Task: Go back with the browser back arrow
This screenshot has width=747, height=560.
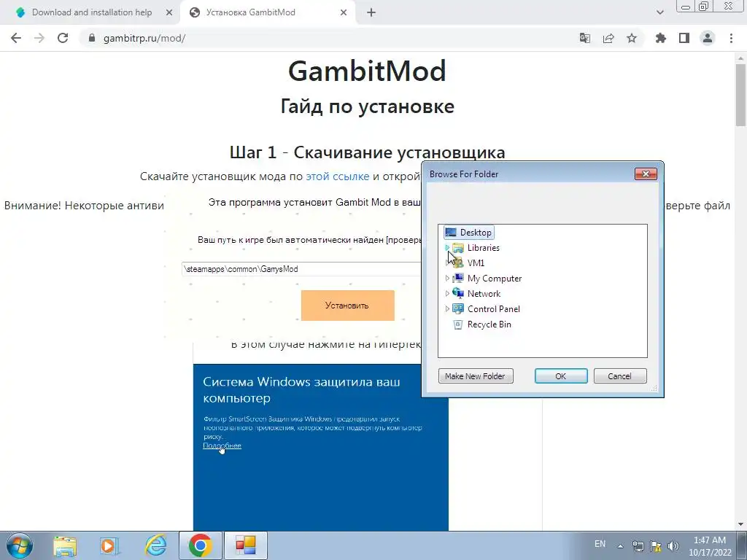Action: [16, 38]
